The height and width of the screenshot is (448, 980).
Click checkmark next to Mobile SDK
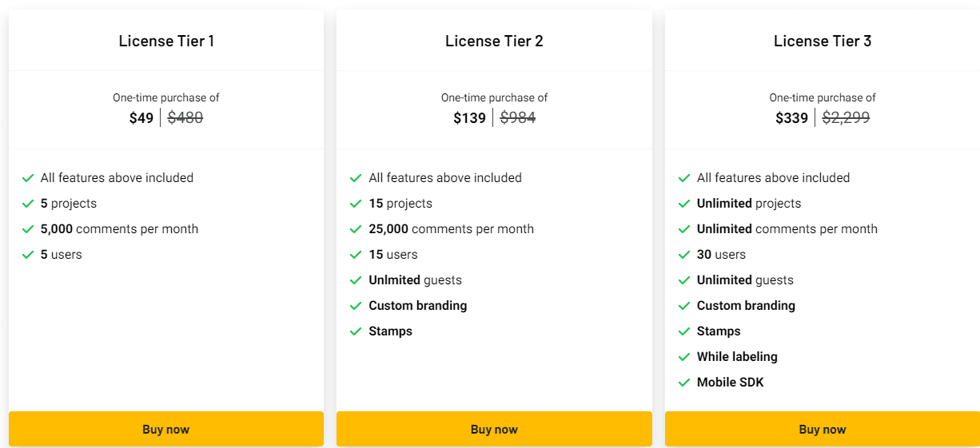(x=684, y=383)
